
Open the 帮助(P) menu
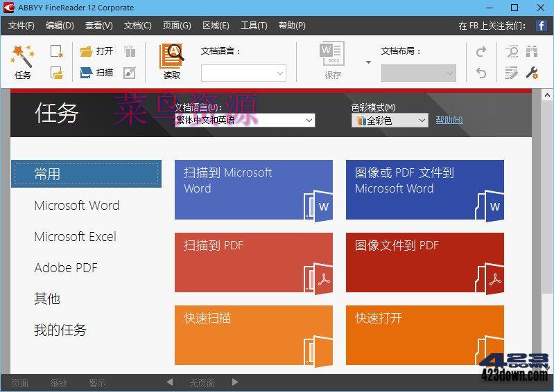pos(292,26)
